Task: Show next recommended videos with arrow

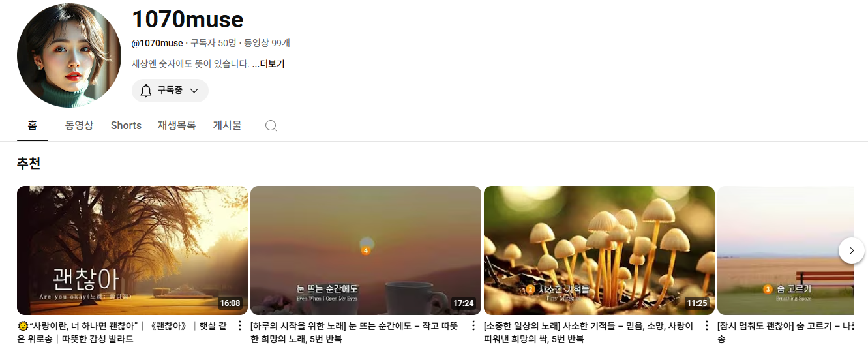Action: coord(851,250)
